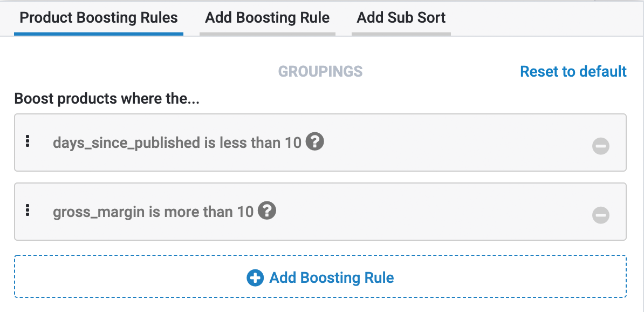Open the help icon for days_since_published rule
This screenshot has width=644, height=312.
pyautogui.click(x=314, y=142)
